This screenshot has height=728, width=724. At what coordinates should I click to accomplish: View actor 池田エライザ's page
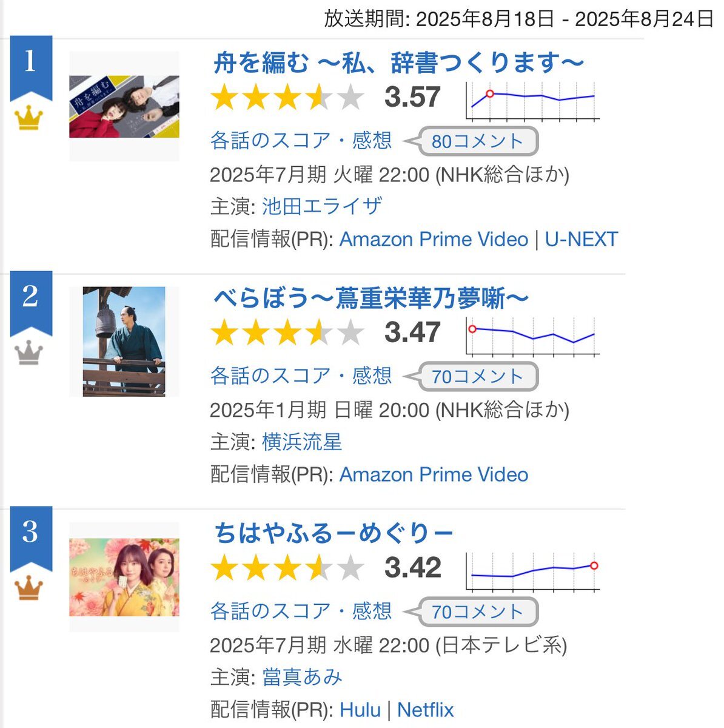(322, 207)
